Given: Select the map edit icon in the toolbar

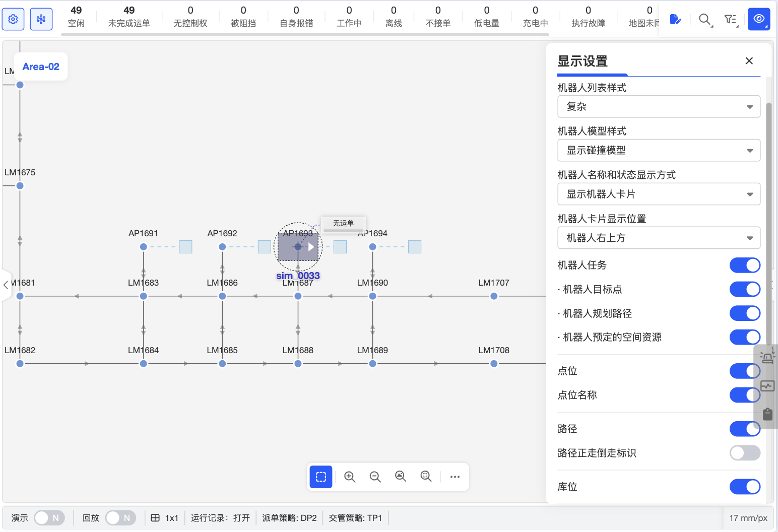Looking at the screenshot, I should click(676, 19).
